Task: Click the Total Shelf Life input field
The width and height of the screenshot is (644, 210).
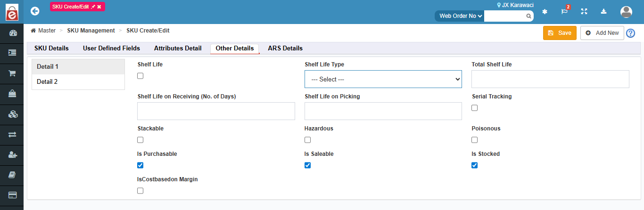Action: click(x=550, y=79)
